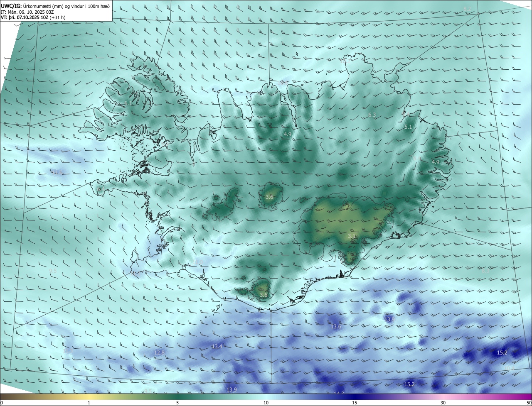This screenshot has height=406, width=532.
Task: Click the 4.9 value label on the north-central peninsula
Action: click(x=288, y=135)
